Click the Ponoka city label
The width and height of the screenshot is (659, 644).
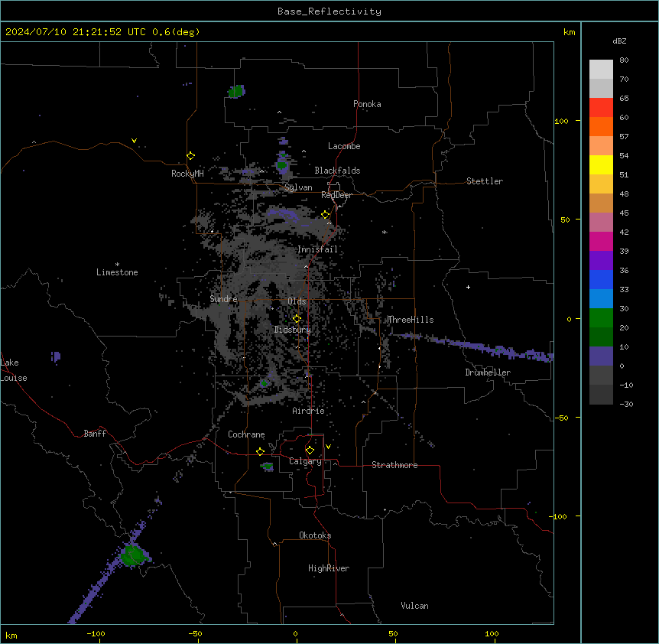coord(367,104)
